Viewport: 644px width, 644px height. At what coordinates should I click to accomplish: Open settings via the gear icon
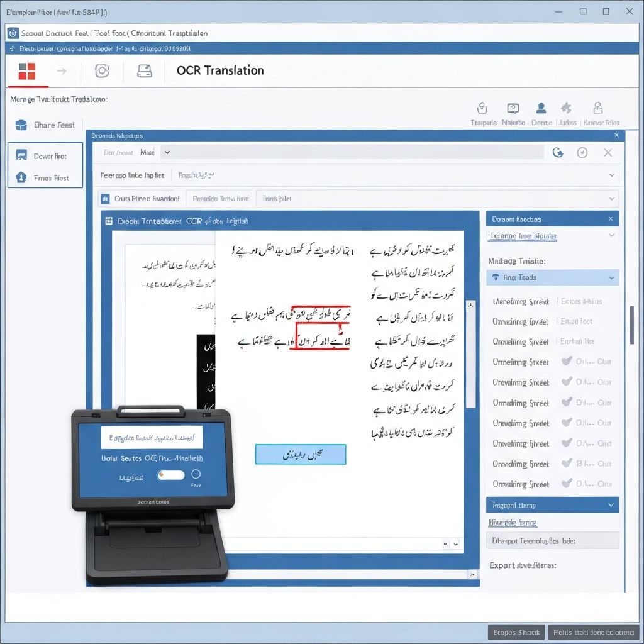coord(102,71)
